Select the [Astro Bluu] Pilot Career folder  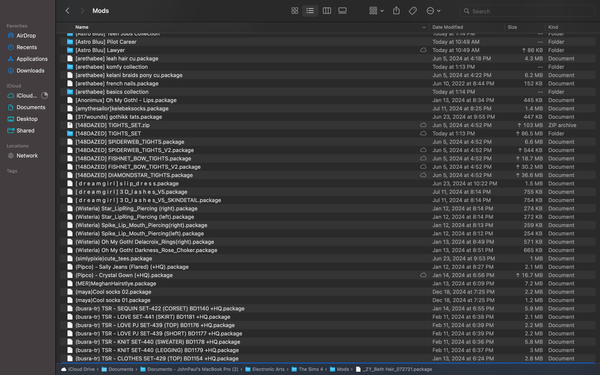click(x=329, y=42)
